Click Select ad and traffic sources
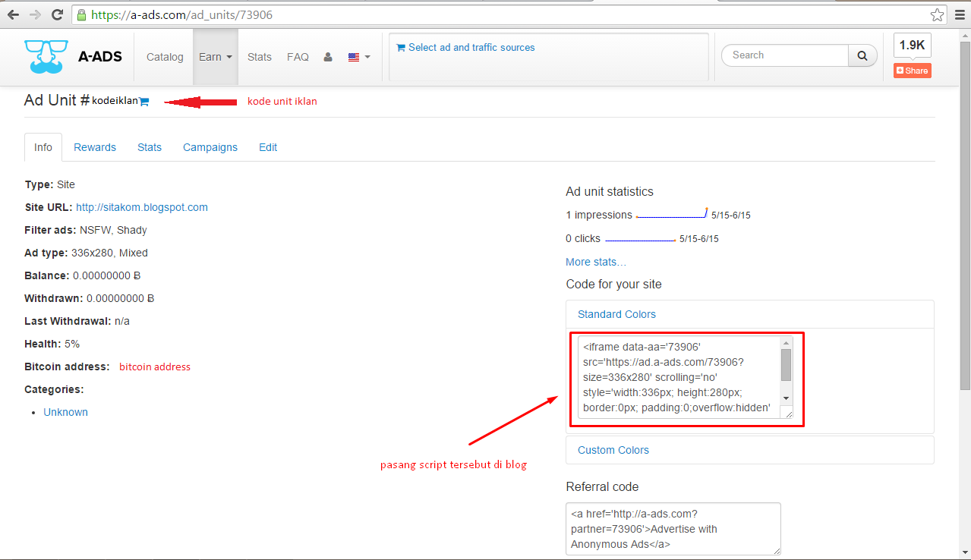The height and width of the screenshot is (560, 971). tap(465, 47)
